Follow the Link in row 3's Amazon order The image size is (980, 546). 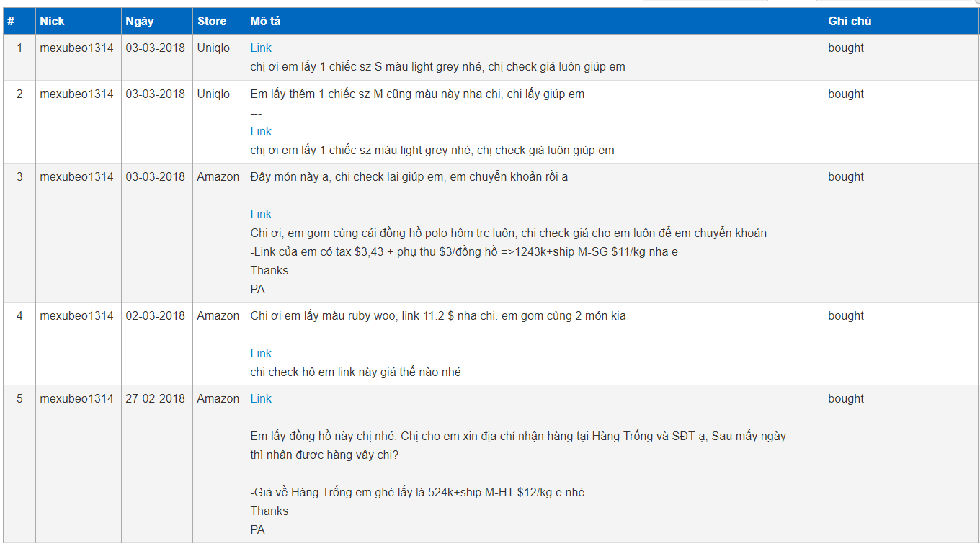click(261, 215)
